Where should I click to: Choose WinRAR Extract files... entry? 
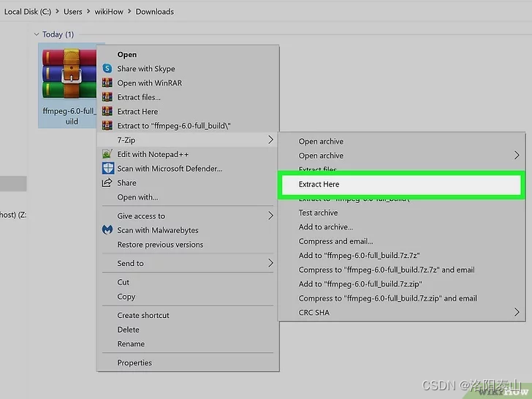click(188, 97)
